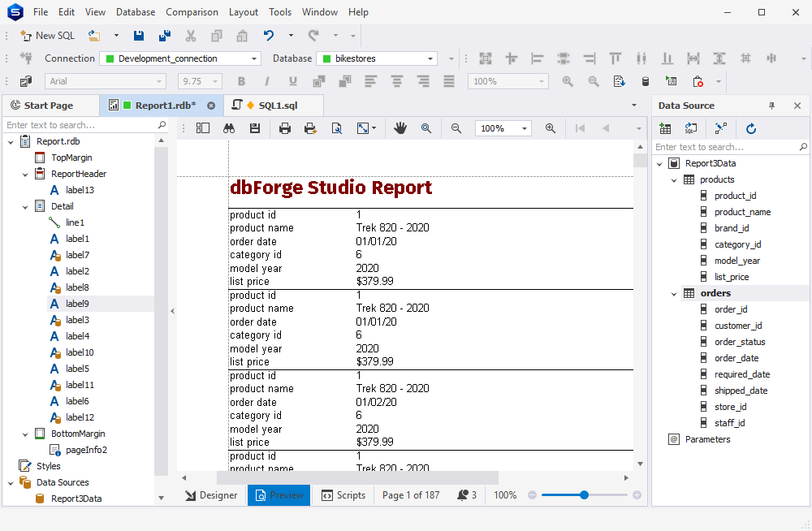Click the Print icon in preview toolbar
812x531 pixels.
(x=285, y=128)
